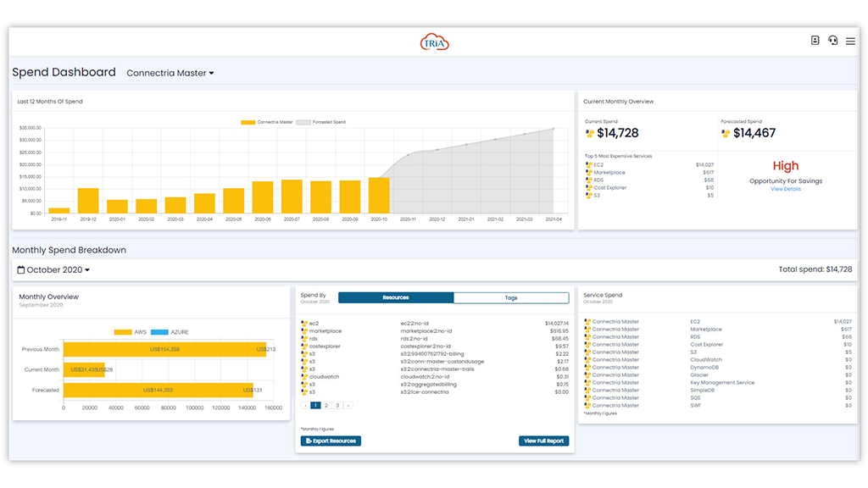Click the Export Resources button
The height and width of the screenshot is (488, 868).
tap(331, 441)
